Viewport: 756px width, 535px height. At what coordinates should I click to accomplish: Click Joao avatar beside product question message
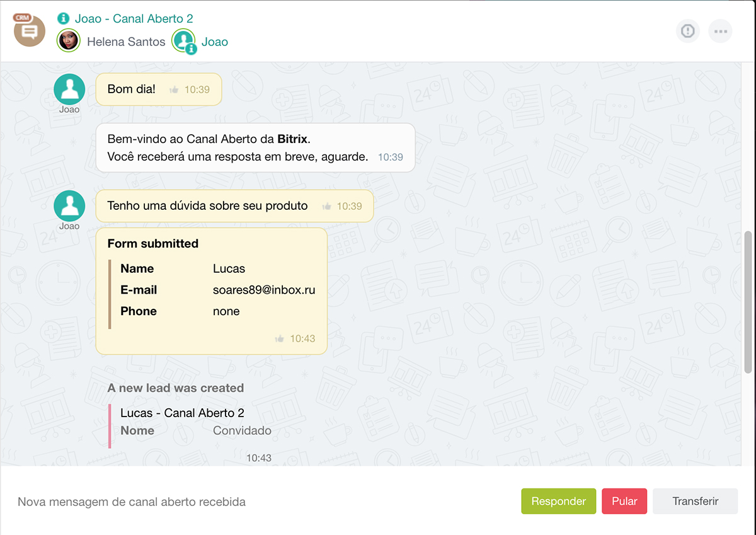click(x=69, y=205)
